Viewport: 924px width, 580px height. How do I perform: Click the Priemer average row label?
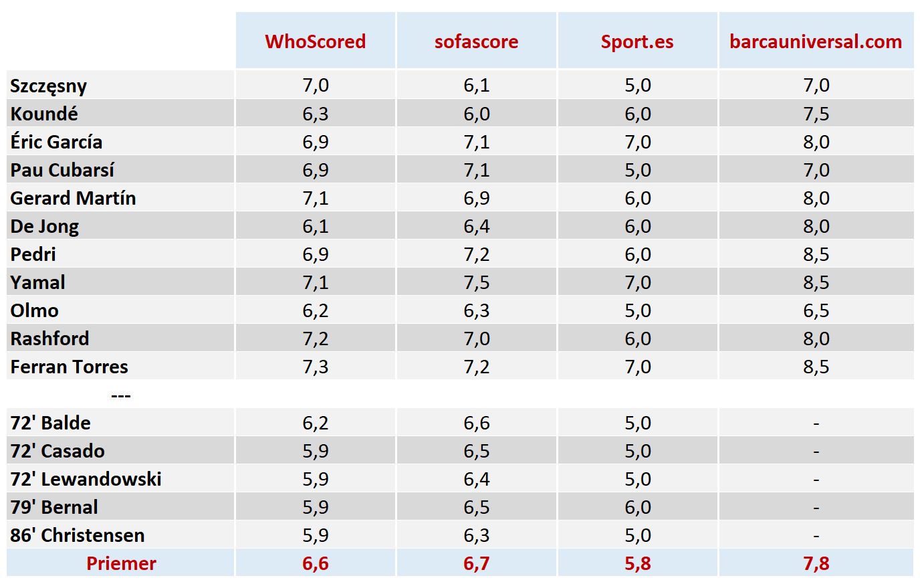click(121, 563)
